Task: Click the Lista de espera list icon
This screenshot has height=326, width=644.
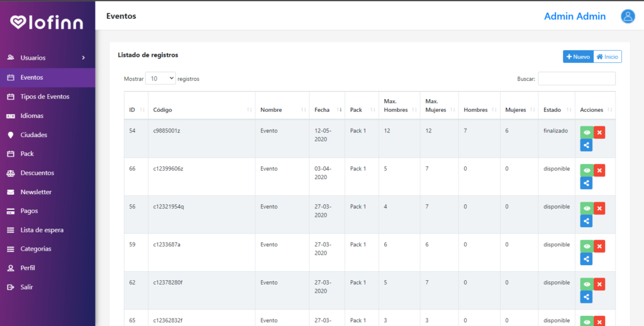Action: 11,230
